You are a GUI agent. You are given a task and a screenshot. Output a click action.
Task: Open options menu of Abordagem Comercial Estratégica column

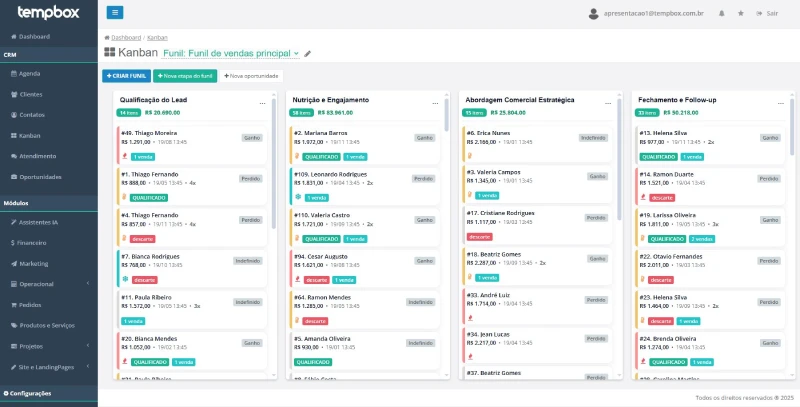tap(608, 103)
